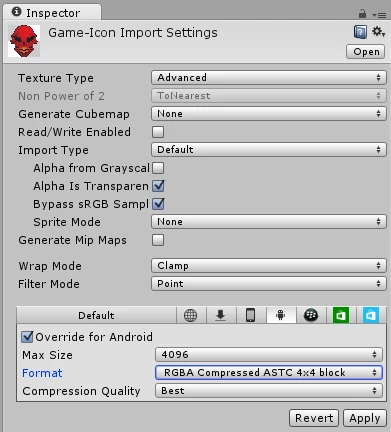Click the red skull Game-Icon thumbnail

[24, 41]
